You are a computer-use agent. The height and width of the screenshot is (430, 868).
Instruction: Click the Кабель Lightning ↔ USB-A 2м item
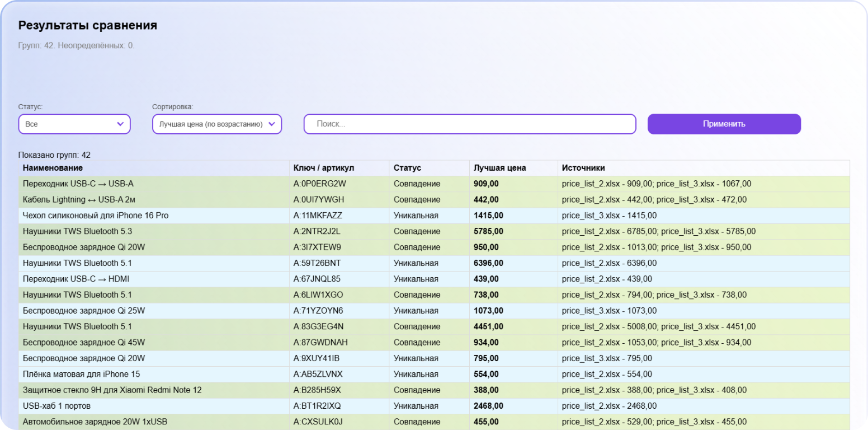(x=79, y=200)
